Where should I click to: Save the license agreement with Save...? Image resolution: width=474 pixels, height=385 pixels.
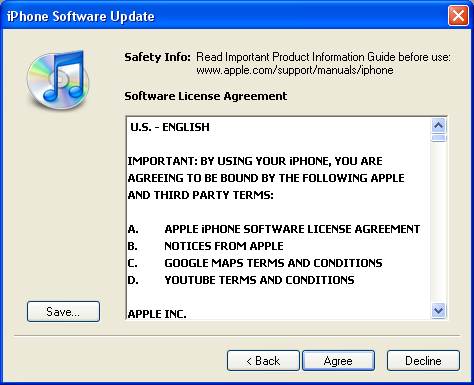pyautogui.click(x=63, y=312)
